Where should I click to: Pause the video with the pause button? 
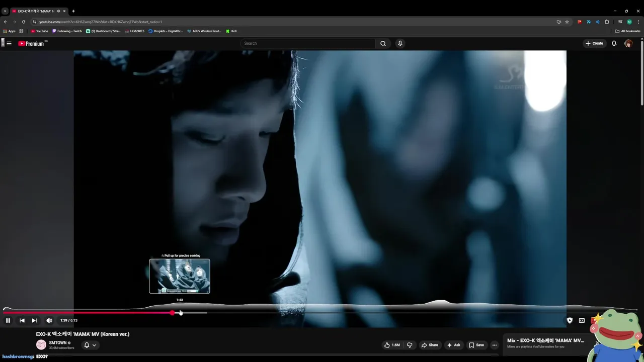8,320
